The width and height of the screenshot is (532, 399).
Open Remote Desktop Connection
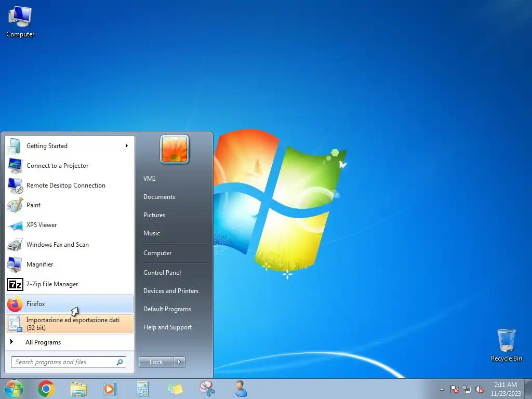70,185
